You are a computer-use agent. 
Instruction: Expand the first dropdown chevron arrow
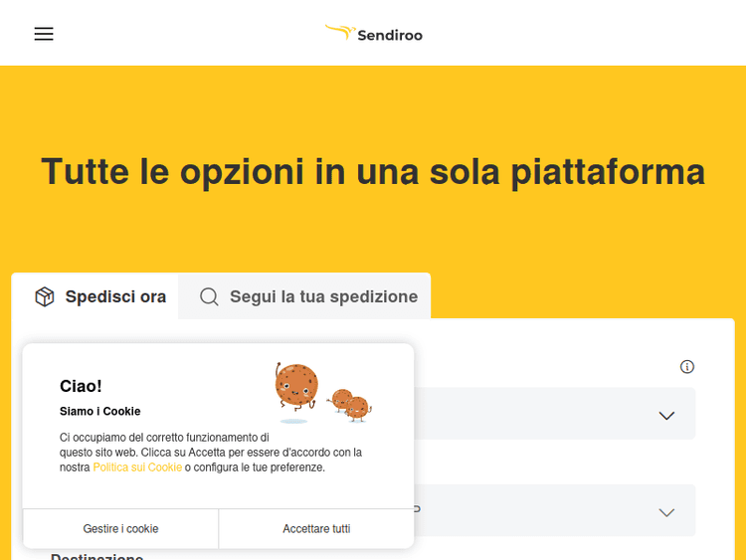(x=666, y=416)
